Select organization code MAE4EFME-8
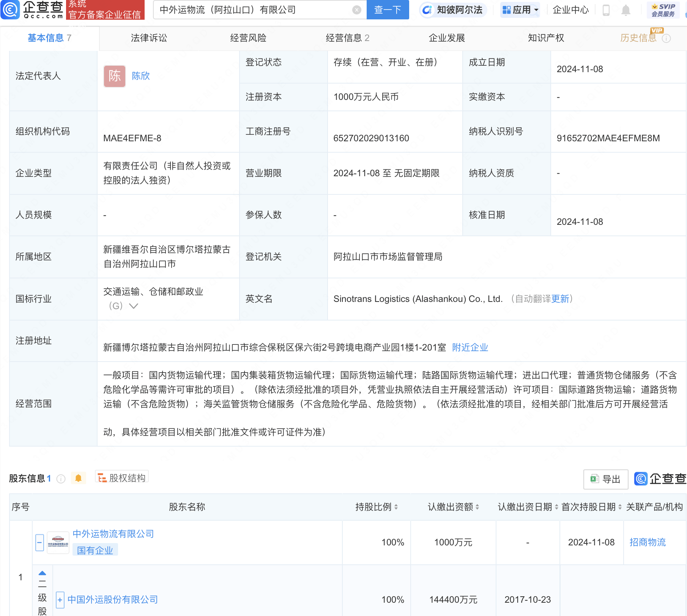Screen dimensions: 687x616 (132, 138)
